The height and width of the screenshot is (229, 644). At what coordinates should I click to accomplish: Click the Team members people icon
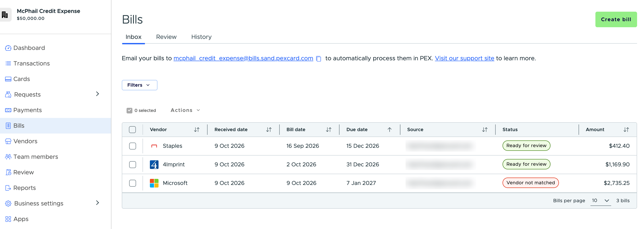(x=8, y=157)
